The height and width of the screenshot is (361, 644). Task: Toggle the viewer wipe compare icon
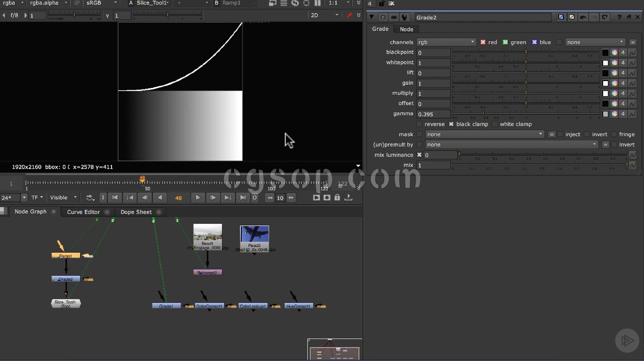coord(273,3)
